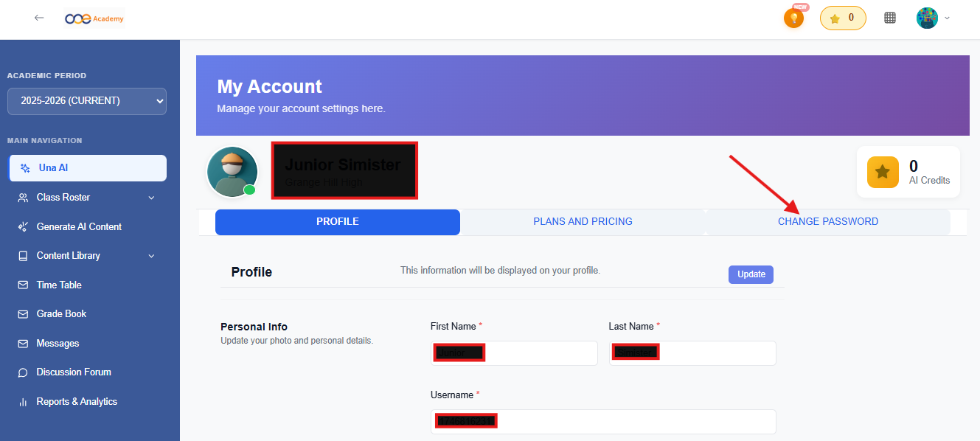
Task: Switch to the Plans and Pricing tab
Action: [x=583, y=221]
